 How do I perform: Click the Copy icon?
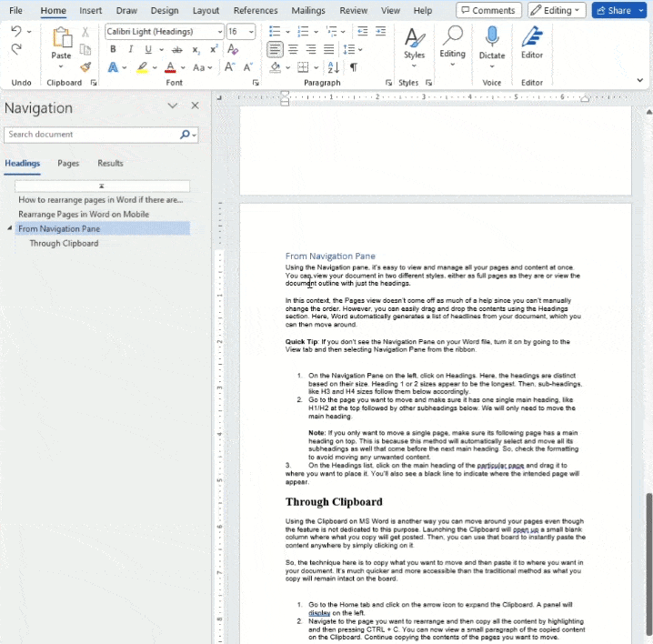click(x=85, y=49)
